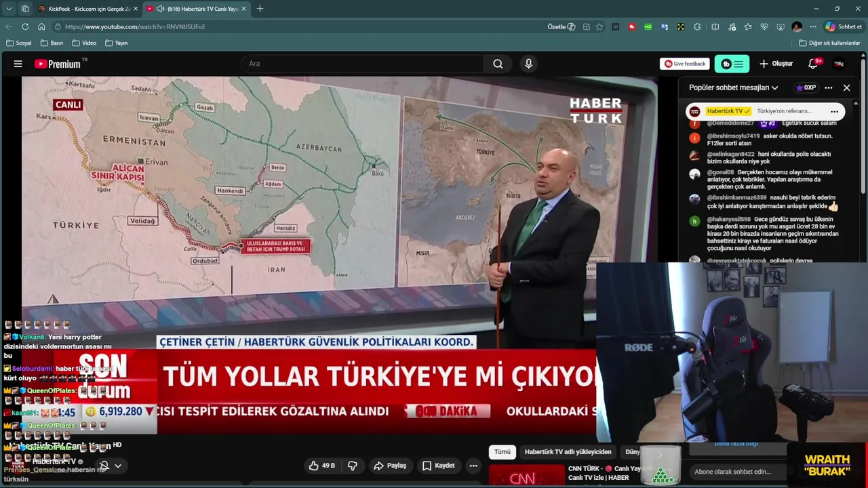Select Habertürk TV adlı yükleyiciden chip

[568, 452]
